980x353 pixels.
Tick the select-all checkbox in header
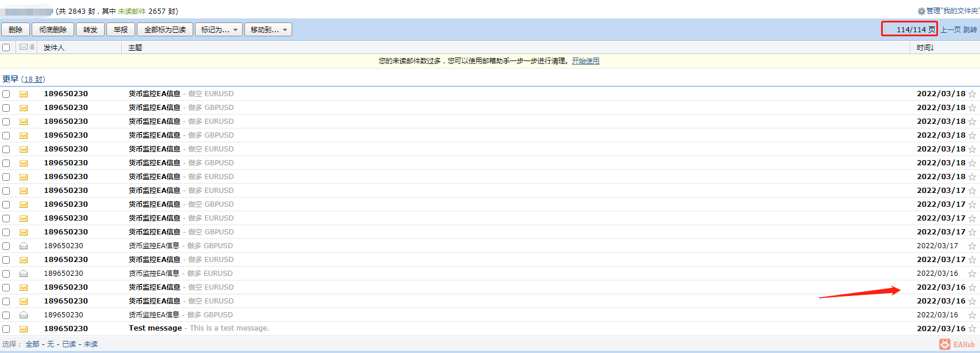coord(6,47)
